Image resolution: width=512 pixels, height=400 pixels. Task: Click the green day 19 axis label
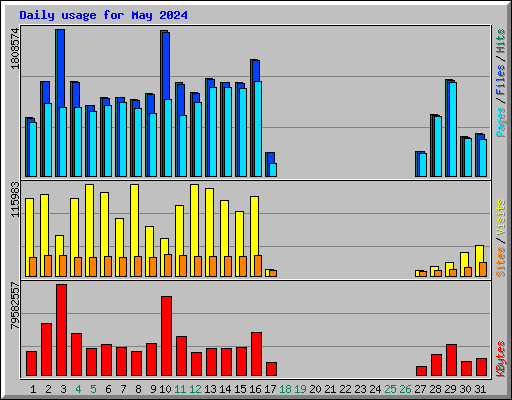300,389
